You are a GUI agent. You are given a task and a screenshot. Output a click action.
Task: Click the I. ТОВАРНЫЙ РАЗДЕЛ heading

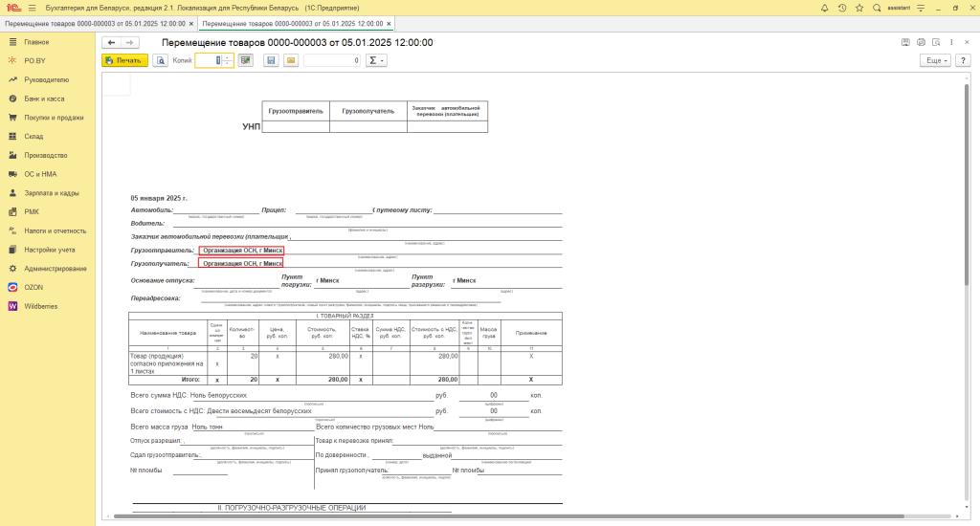click(345, 317)
